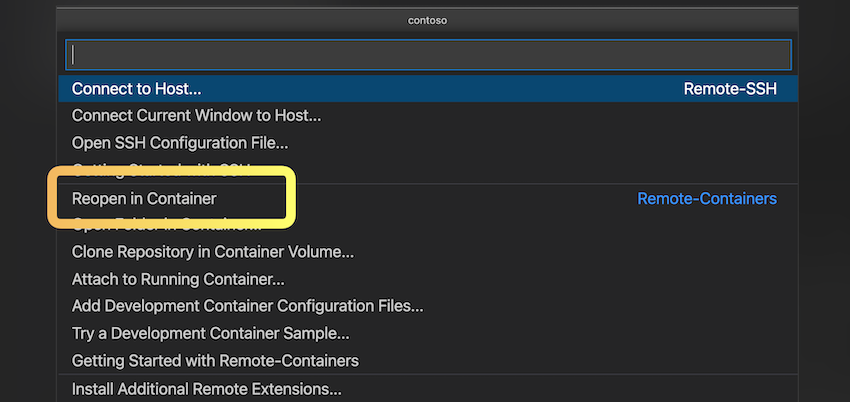The width and height of the screenshot is (850, 402).
Task: Click the separator above Install Additional Remote Extensions
Action: tap(428, 375)
